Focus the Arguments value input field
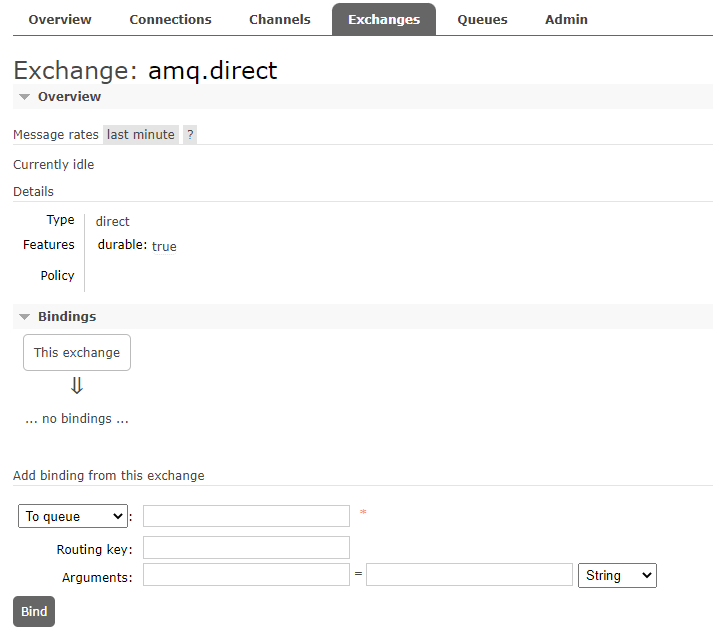Screen dimensions: 713x635 [469, 575]
